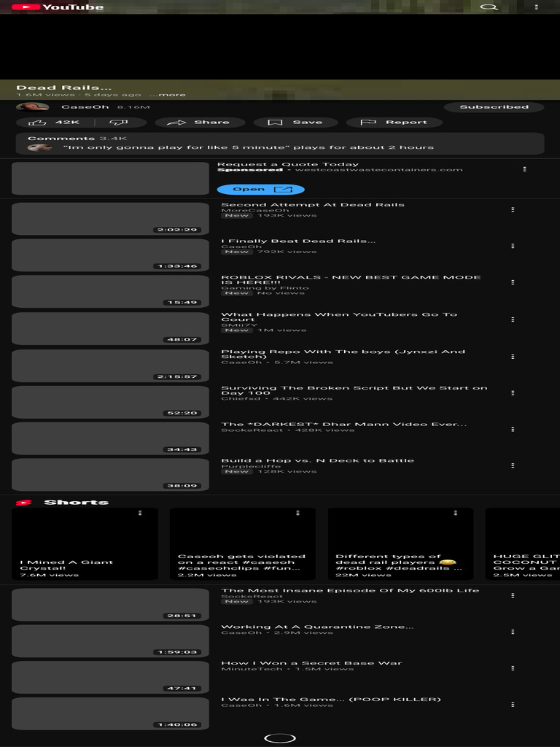The width and height of the screenshot is (560, 747).
Task: Expand the Comments 3.4K section
Action: [x=280, y=144]
